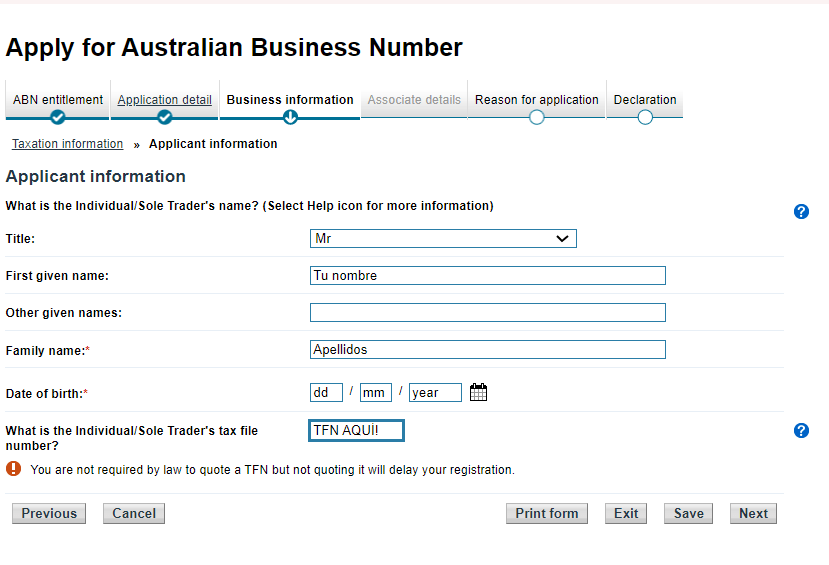This screenshot has width=829, height=565.
Task: Click the Other given names field
Action: coord(487,313)
